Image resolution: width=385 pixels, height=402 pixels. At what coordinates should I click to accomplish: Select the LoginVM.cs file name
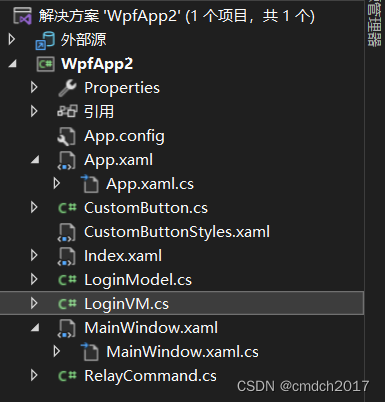click(126, 304)
